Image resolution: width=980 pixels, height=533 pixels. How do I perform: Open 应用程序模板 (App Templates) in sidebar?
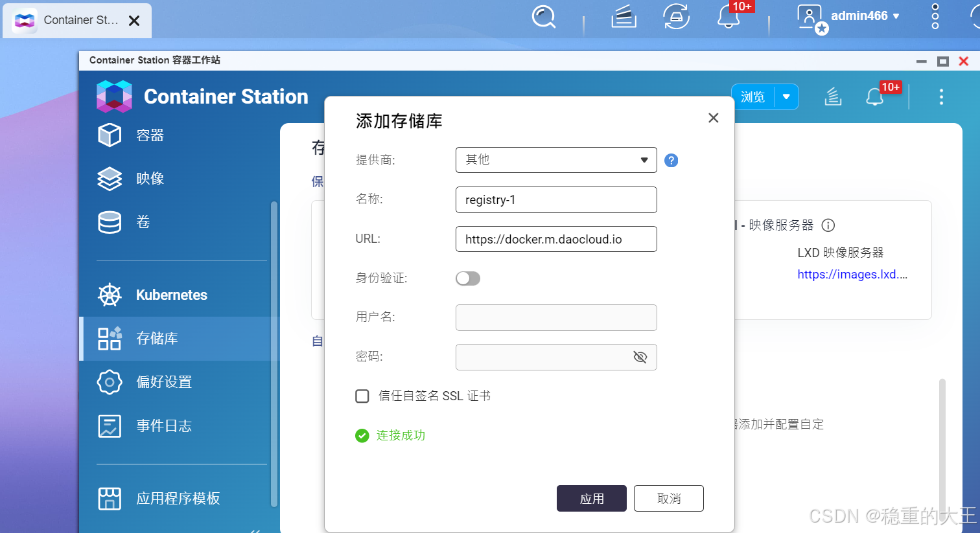(x=178, y=498)
